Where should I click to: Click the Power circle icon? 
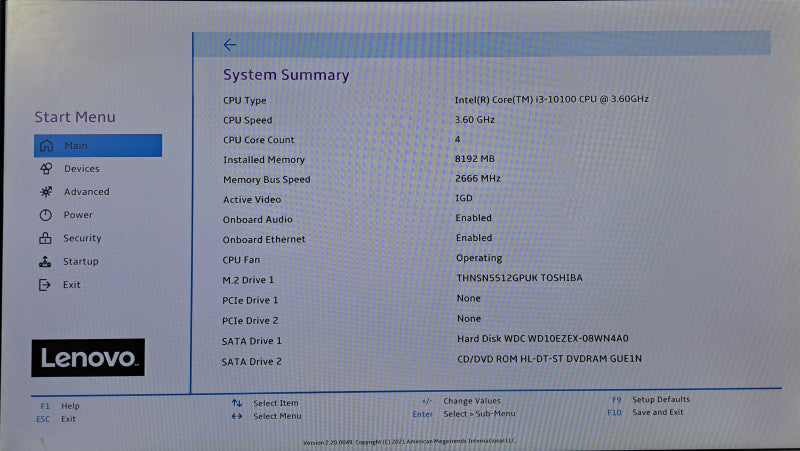click(x=45, y=215)
